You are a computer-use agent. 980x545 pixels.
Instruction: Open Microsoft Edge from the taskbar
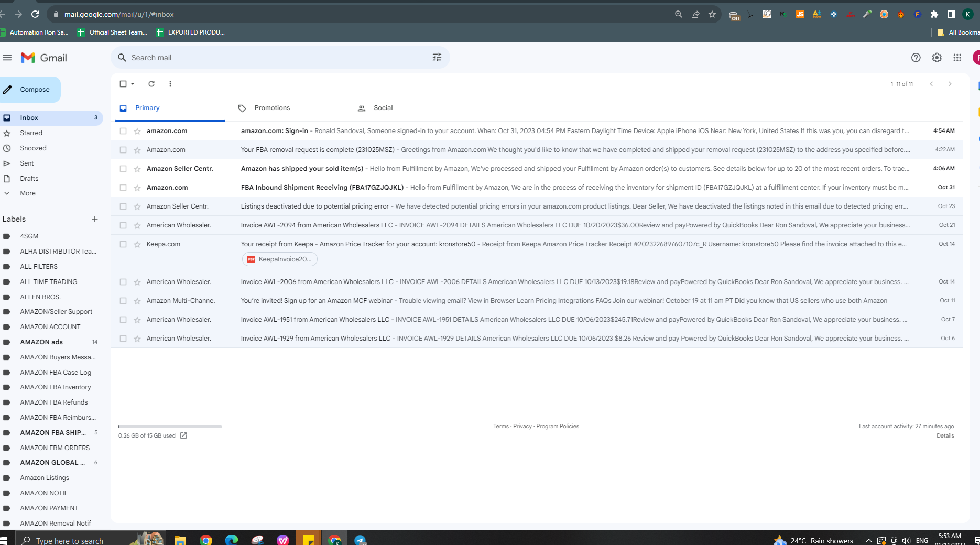click(x=231, y=540)
